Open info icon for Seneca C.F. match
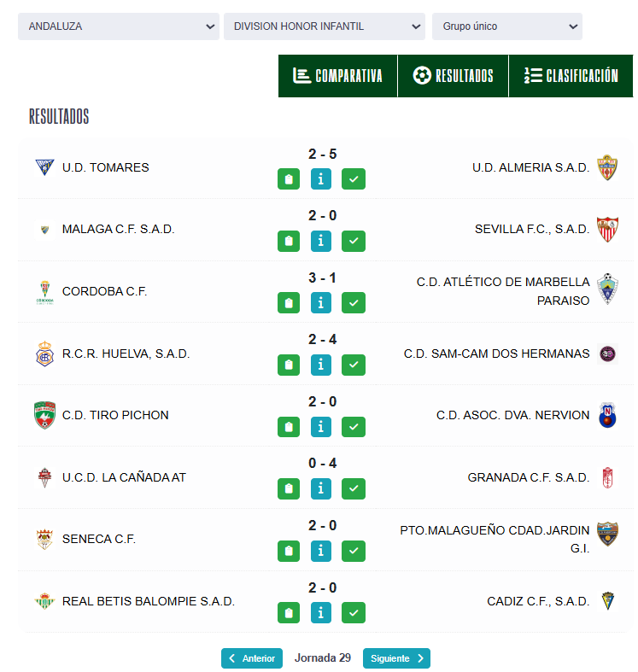638x672 pixels. [321, 551]
